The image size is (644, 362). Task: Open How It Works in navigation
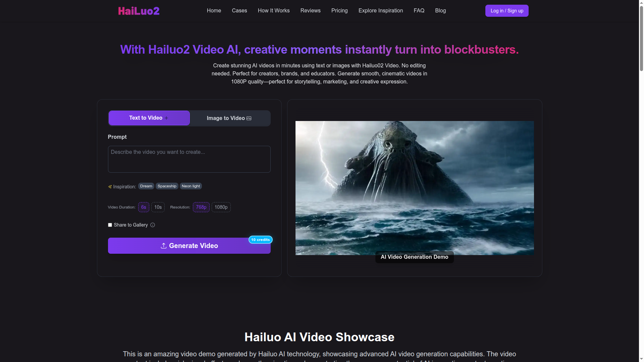pyautogui.click(x=274, y=11)
